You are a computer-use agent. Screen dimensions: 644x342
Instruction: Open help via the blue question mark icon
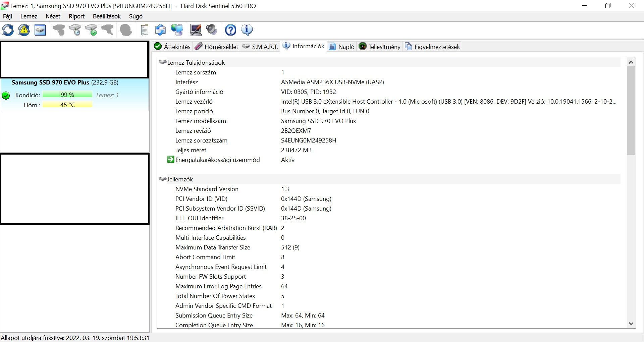(231, 30)
